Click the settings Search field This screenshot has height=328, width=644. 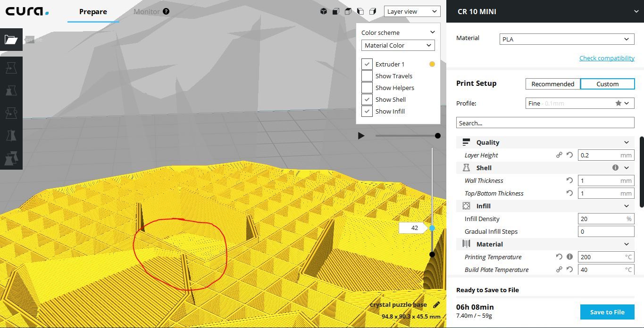[x=545, y=123]
